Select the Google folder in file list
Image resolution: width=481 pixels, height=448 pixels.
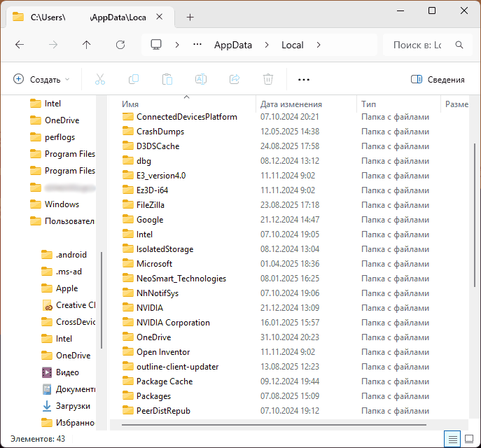143,220
